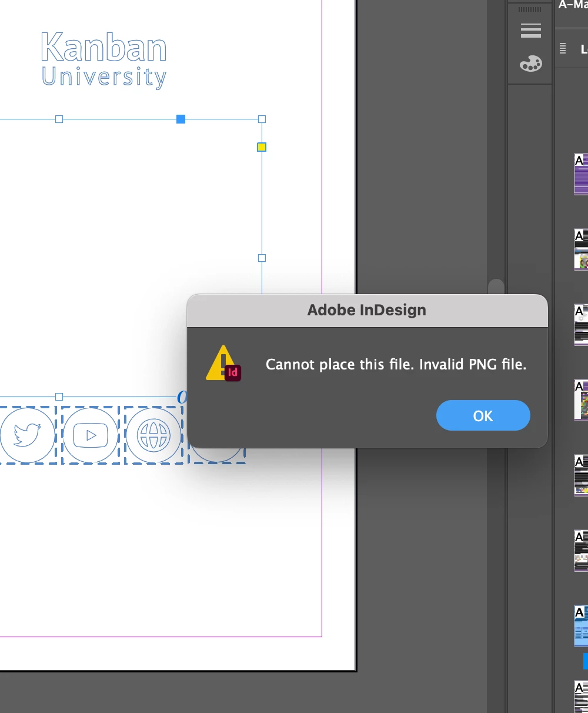Click the yellow warning icon in the dialog
Screen dimensions: 588x713
[223, 363]
